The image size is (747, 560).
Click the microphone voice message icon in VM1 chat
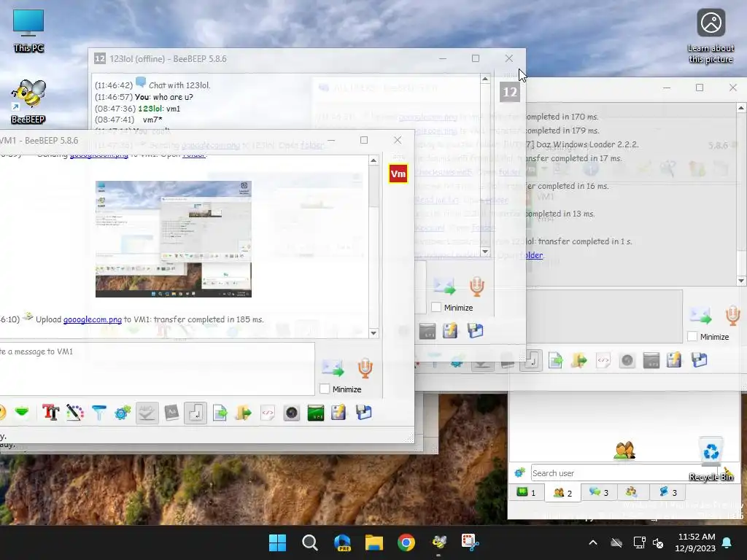tap(365, 368)
